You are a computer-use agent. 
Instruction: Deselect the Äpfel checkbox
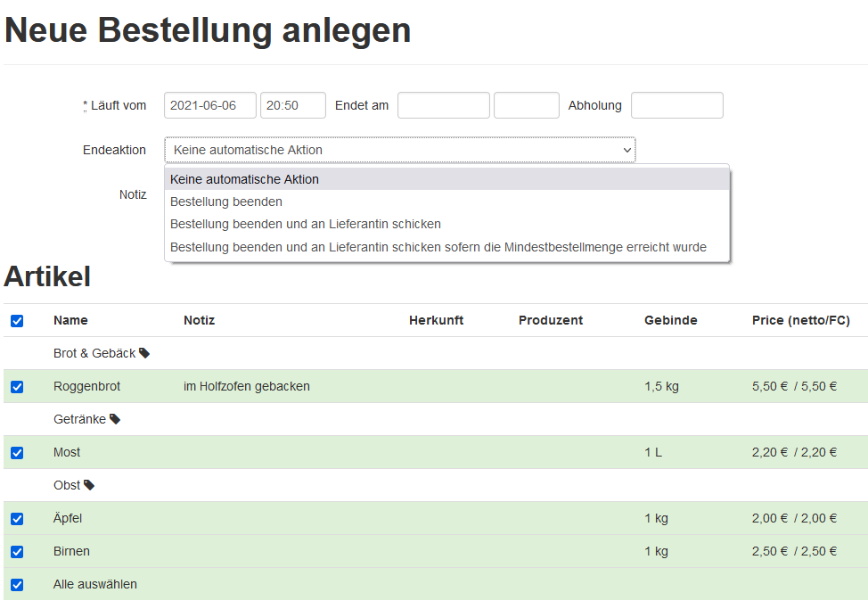coord(17,519)
